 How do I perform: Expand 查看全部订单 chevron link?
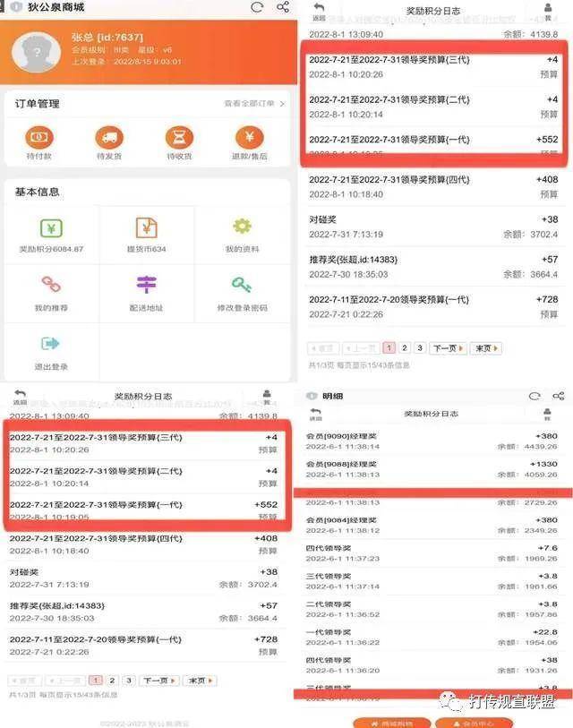point(254,104)
